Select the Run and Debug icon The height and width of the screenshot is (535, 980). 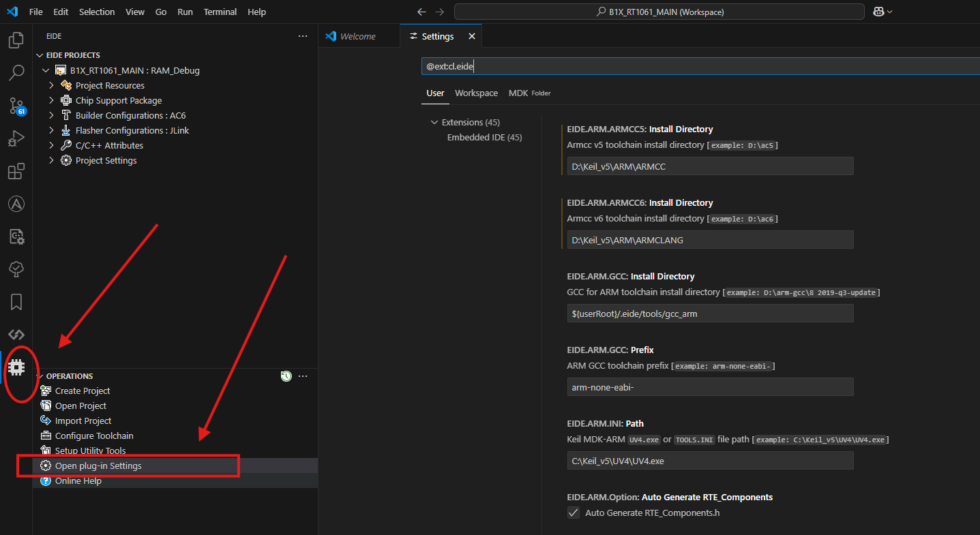point(16,138)
